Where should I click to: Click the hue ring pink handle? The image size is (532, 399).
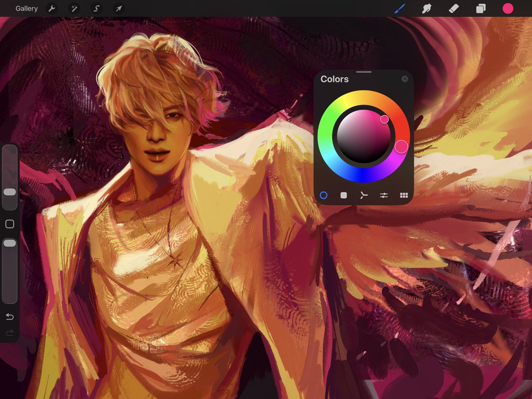(x=401, y=147)
